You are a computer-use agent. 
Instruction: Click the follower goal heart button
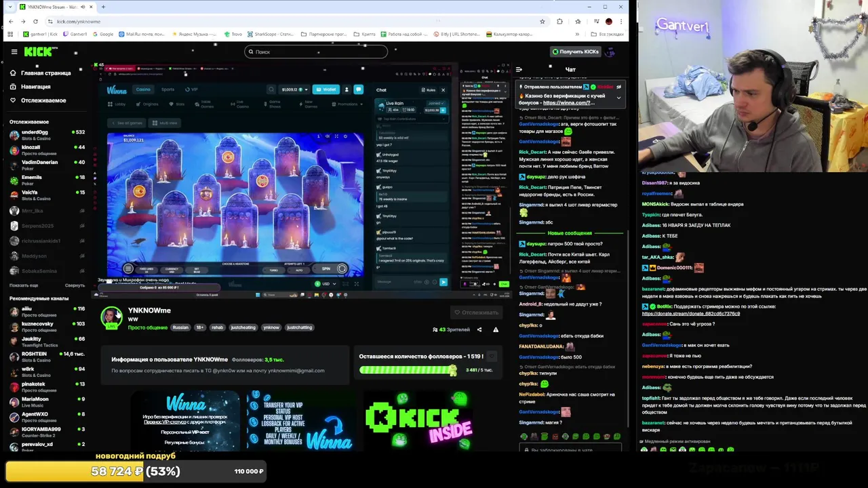492,357
